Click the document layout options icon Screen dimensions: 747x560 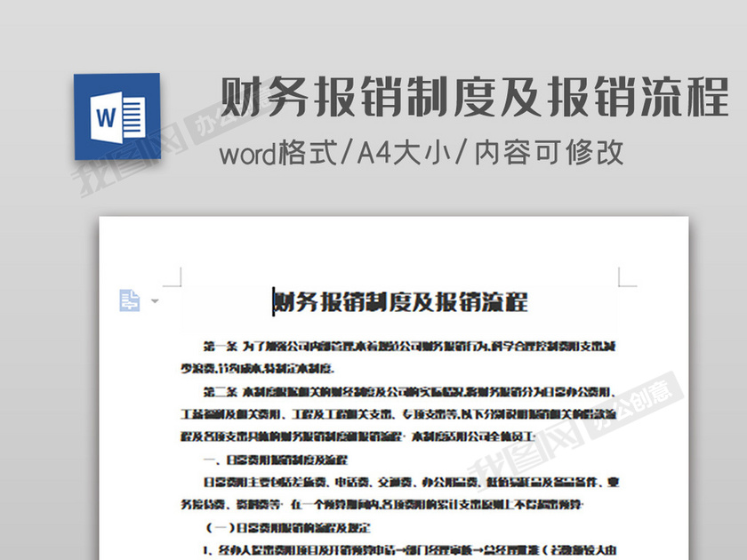click(x=130, y=300)
